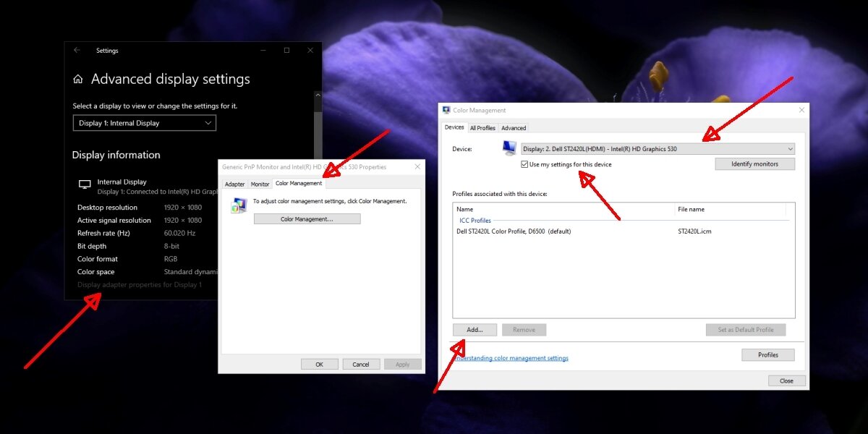
Task: Open the Display 1: Internal Display dropdown
Action: point(145,123)
